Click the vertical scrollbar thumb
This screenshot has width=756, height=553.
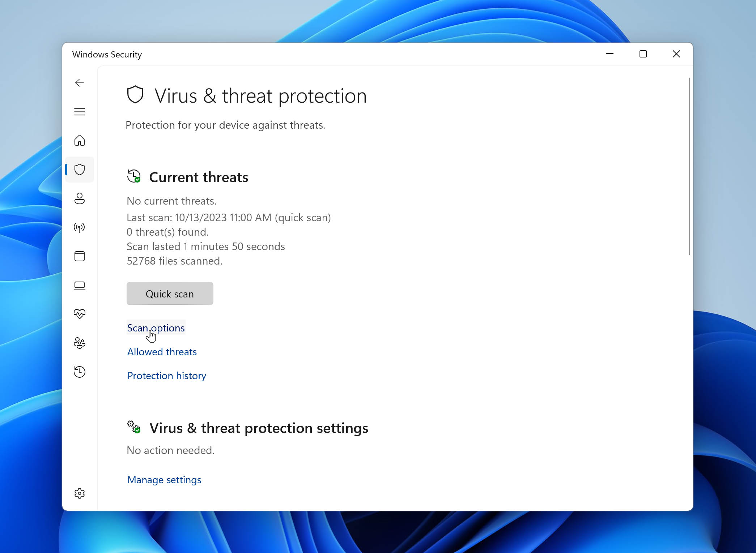click(689, 166)
